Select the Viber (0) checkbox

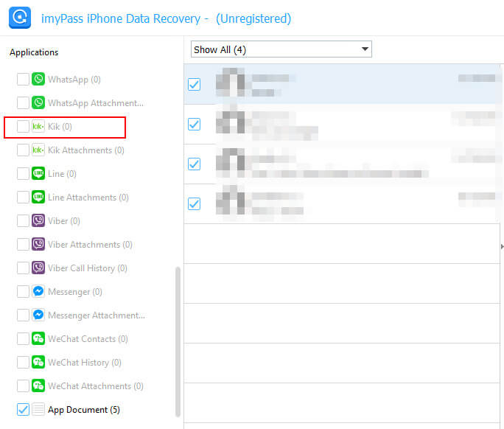point(23,220)
